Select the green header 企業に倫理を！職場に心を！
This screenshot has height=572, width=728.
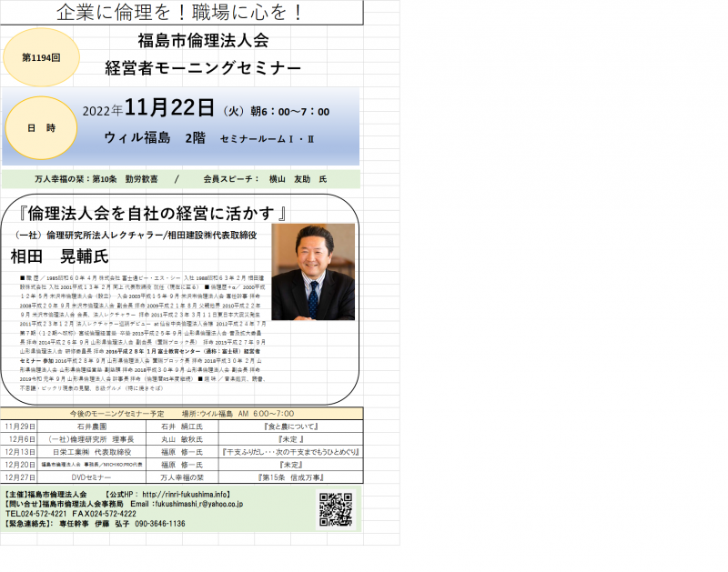pyautogui.click(x=178, y=11)
